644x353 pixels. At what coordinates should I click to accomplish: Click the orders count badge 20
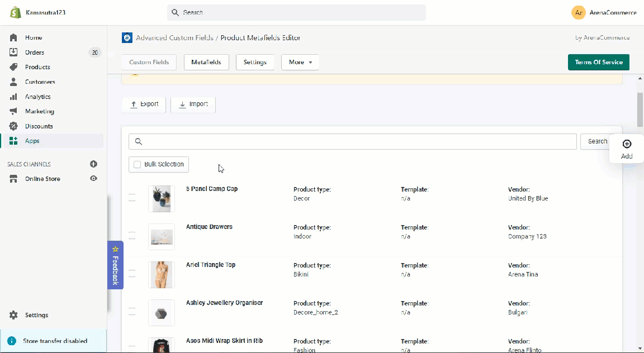tap(95, 52)
